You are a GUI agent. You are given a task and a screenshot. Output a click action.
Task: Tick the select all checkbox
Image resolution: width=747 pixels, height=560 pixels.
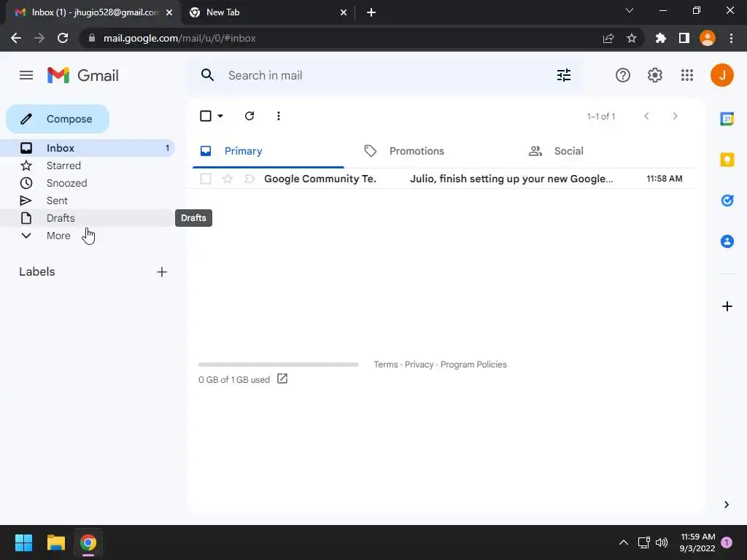205,116
